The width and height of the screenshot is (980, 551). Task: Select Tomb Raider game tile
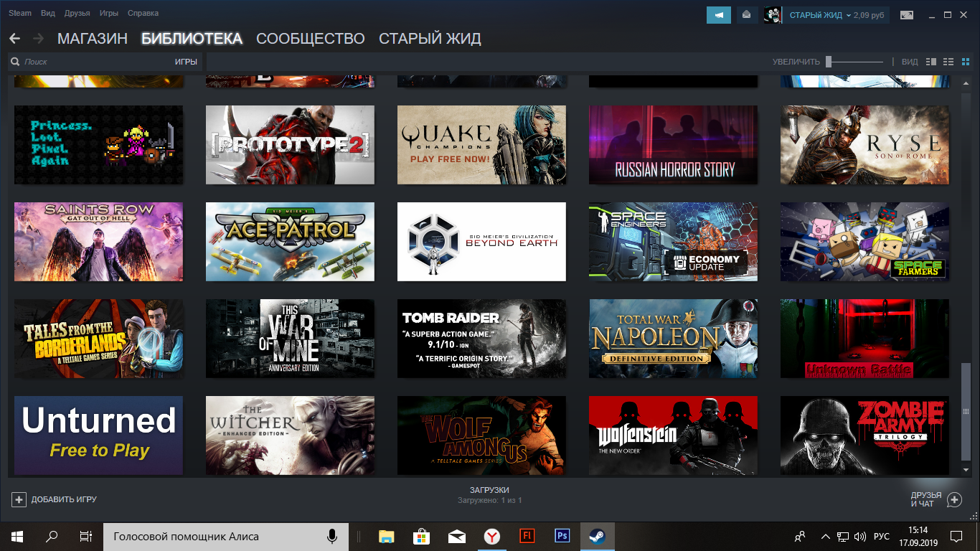481,339
